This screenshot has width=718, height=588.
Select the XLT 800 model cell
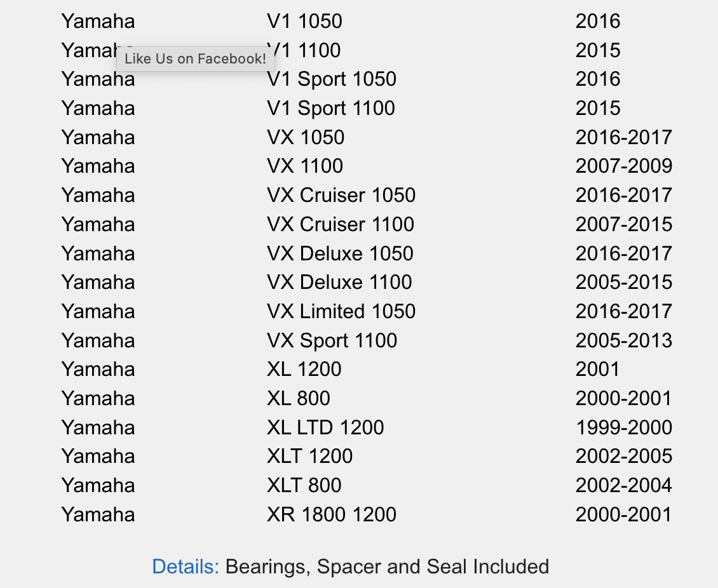[x=304, y=485]
